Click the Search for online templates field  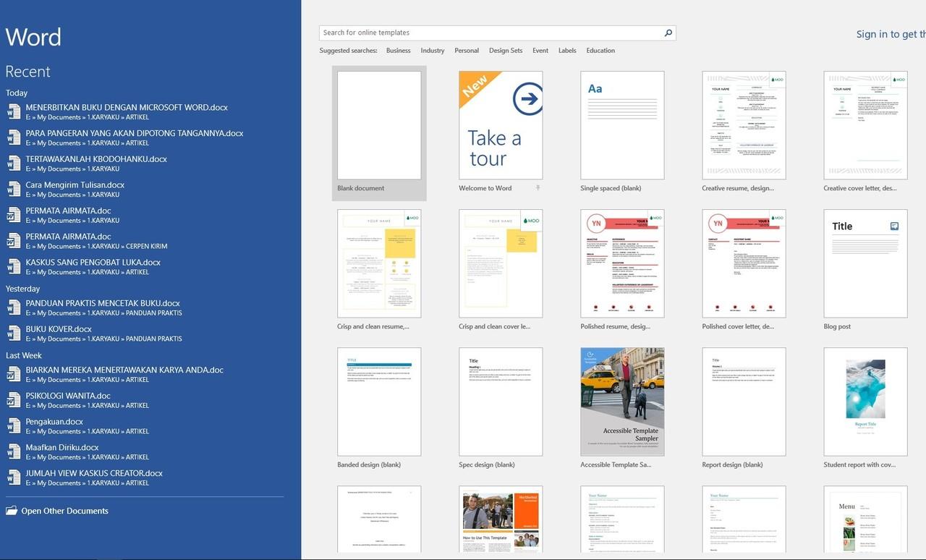click(x=498, y=33)
